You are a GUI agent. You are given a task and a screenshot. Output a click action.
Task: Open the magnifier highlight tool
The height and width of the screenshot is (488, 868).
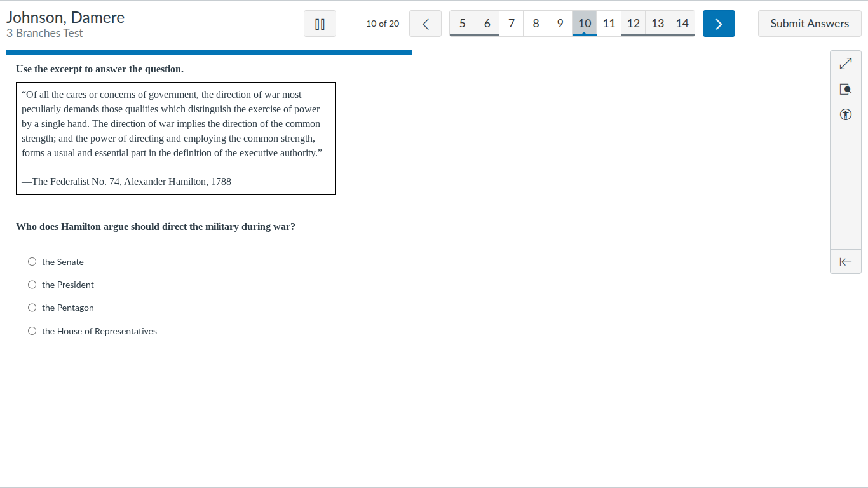tap(845, 90)
